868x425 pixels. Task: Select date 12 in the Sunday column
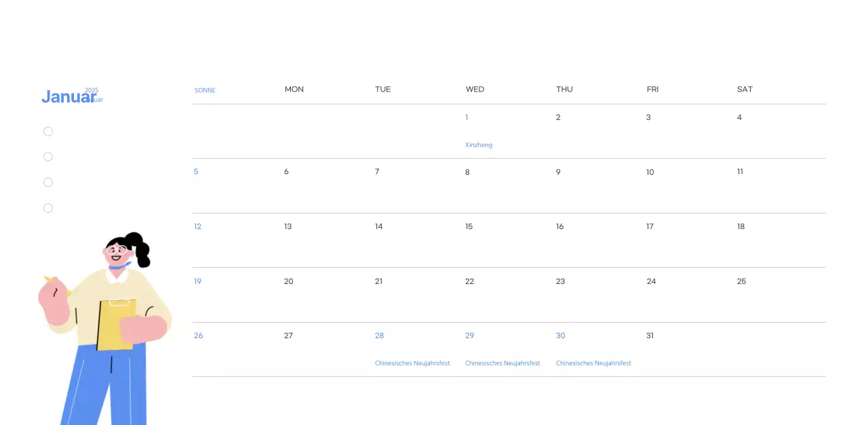197,226
